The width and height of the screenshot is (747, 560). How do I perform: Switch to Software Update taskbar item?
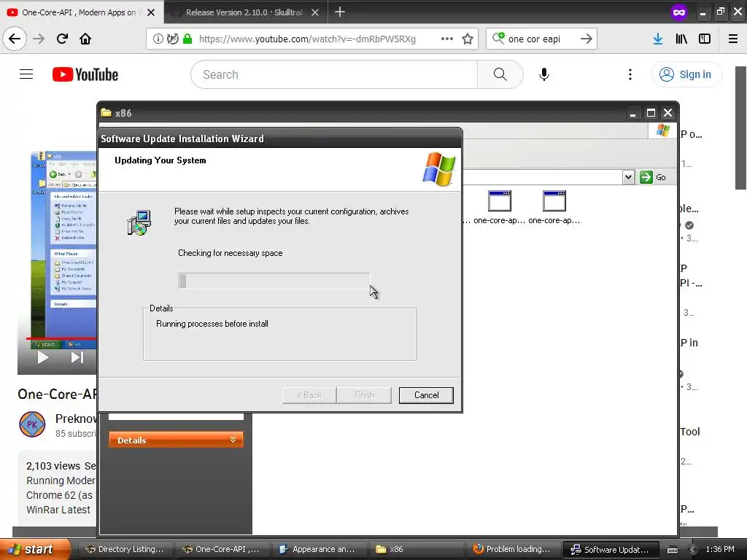pos(611,549)
